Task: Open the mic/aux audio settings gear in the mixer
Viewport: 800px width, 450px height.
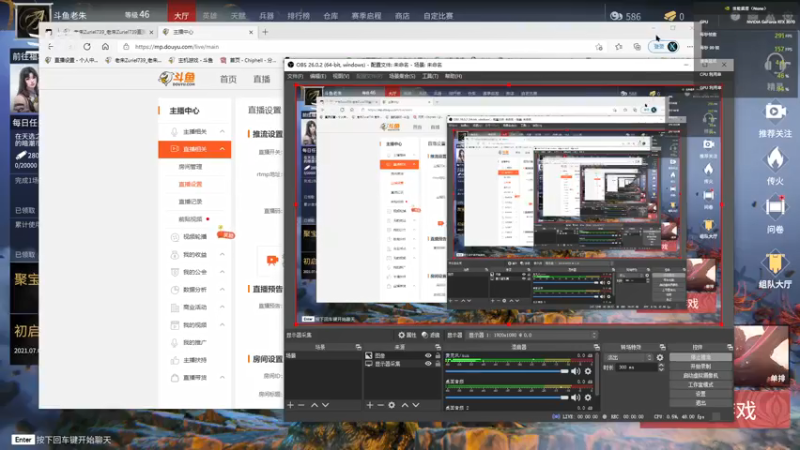Action: coord(588,371)
